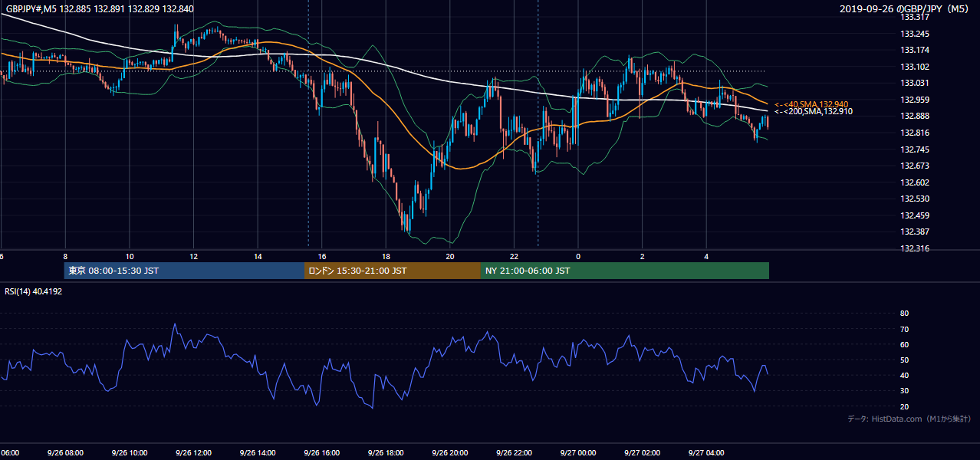Viewport: 980px width, 460px height.
Task: Click hour label 12 under price chart
Action: coord(194,257)
